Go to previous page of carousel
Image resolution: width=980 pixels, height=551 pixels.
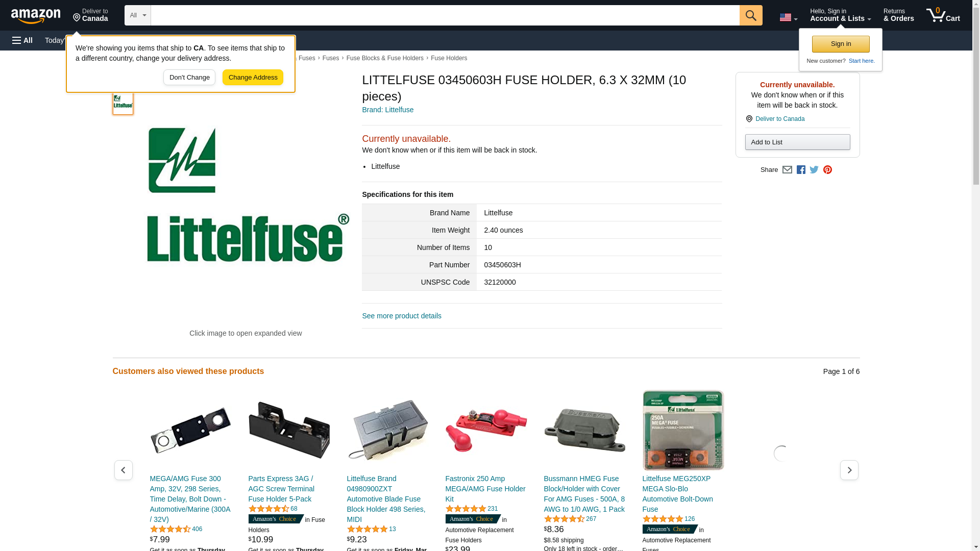click(x=123, y=470)
